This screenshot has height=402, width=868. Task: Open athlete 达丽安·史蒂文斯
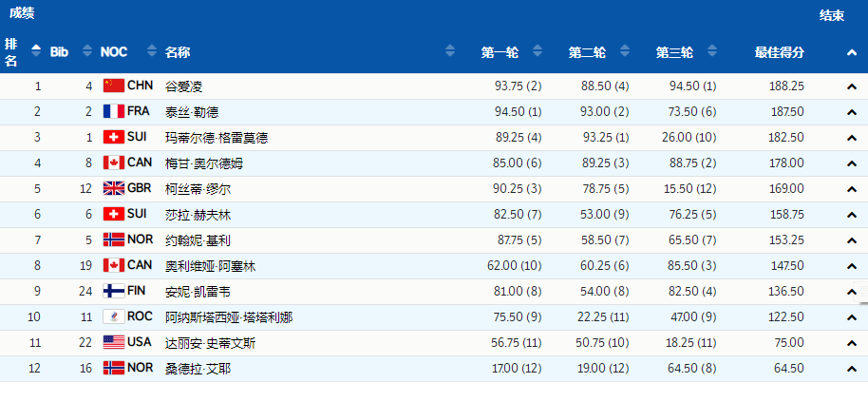tap(211, 343)
